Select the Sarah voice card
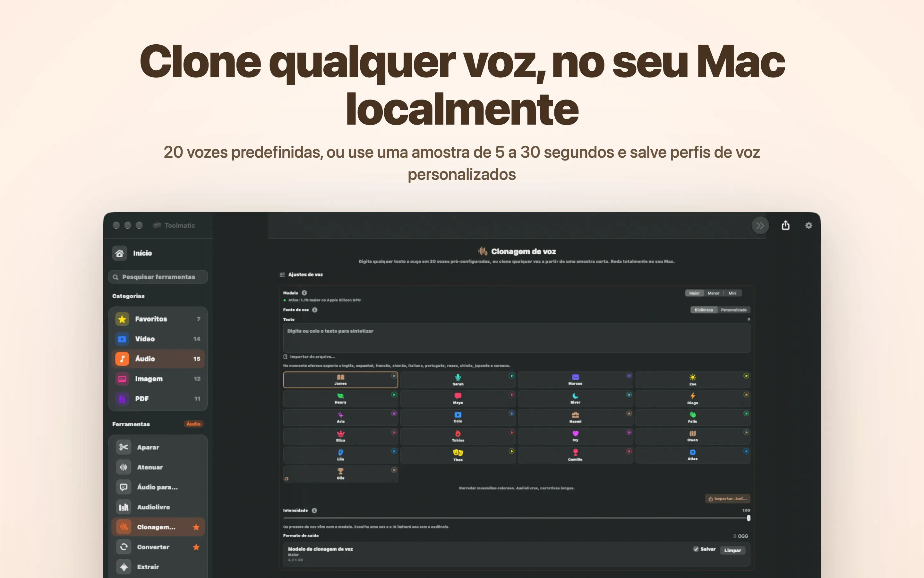This screenshot has width=924, height=578. pos(458,380)
